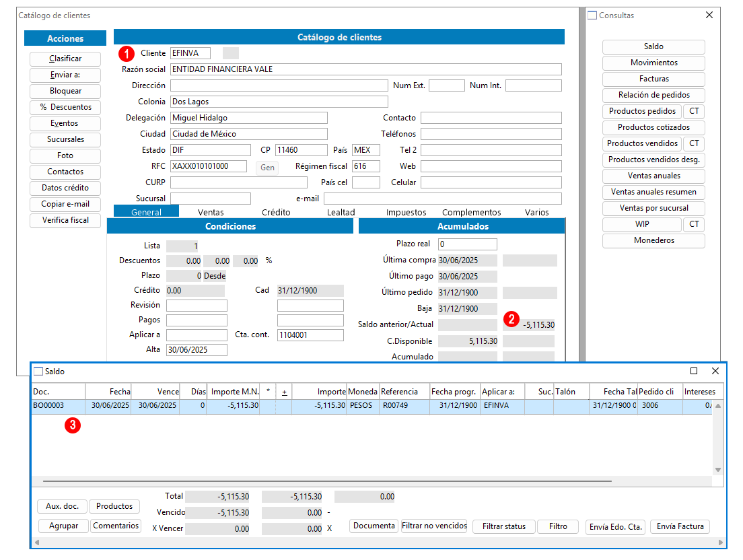This screenshot has height=560, width=743.
Task: Select the Complementos tab
Action: (x=471, y=212)
